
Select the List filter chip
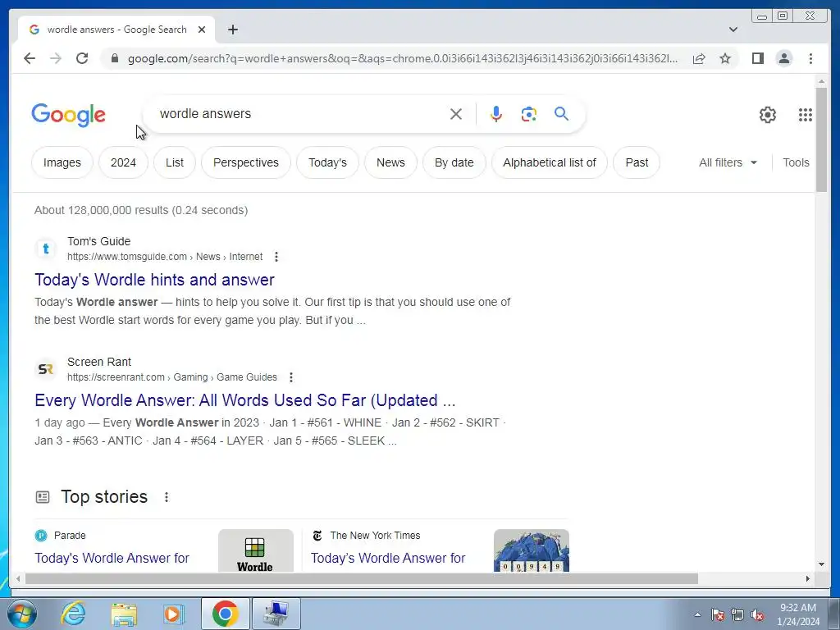pyautogui.click(x=175, y=162)
